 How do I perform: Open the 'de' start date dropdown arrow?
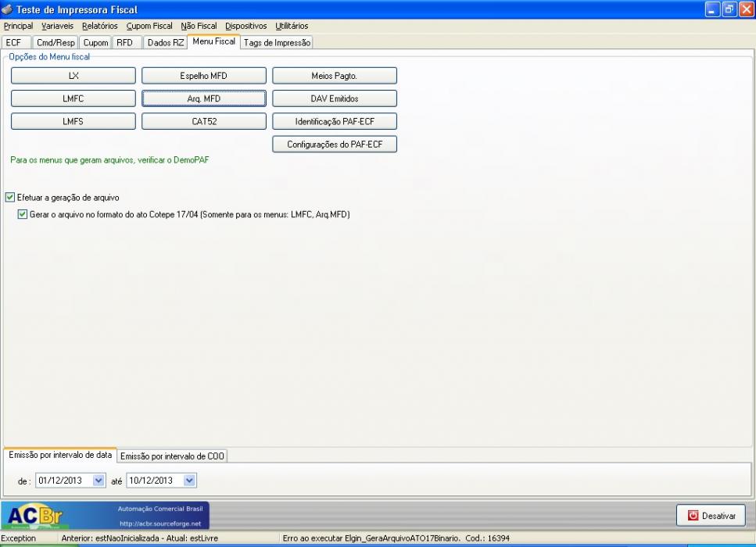(99, 480)
